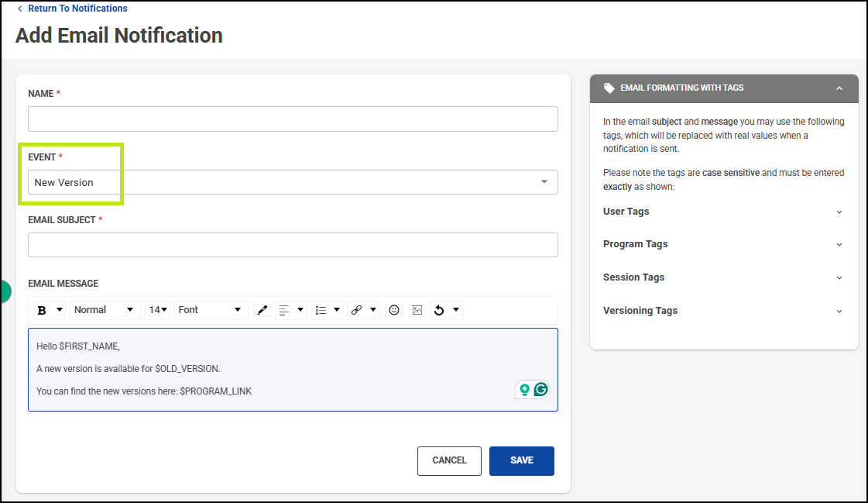Collapse the Email Formatting With Tags panel
Screen dimensions: 868x503
point(839,88)
